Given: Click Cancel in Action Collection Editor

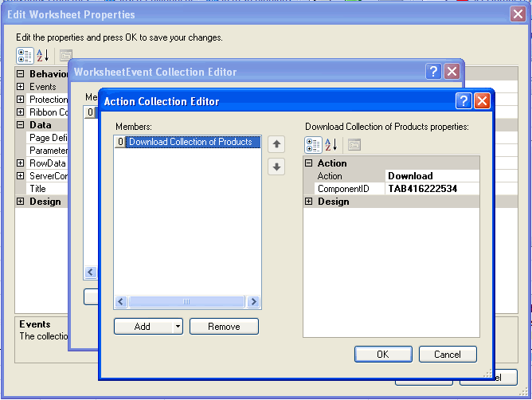Looking at the screenshot, I should pos(448,354).
